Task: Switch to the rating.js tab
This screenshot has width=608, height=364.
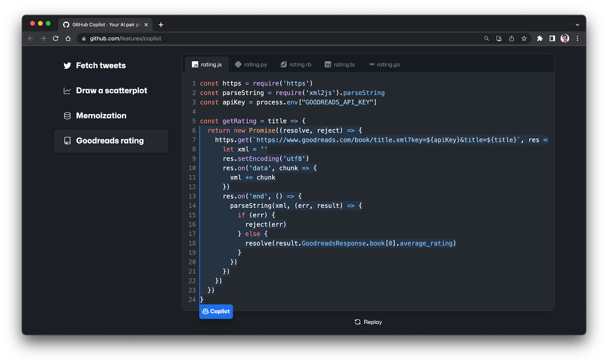Action: 207,65
